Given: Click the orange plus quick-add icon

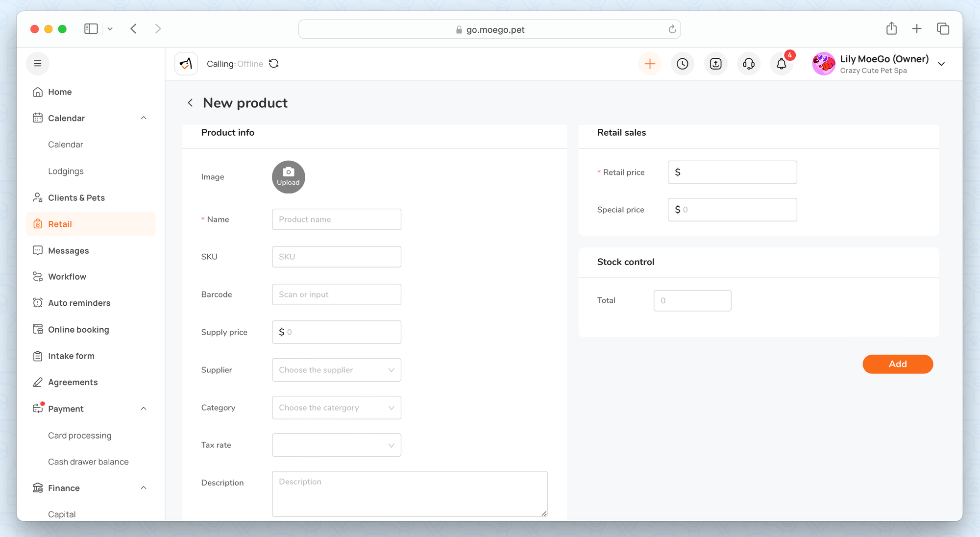Looking at the screenshot, I should tap(650, 64).
